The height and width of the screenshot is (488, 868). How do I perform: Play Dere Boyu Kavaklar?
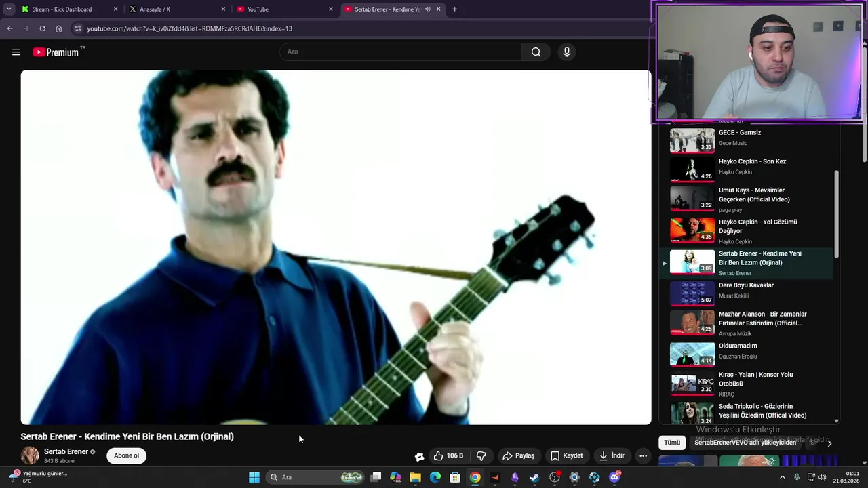pos(746,293)
